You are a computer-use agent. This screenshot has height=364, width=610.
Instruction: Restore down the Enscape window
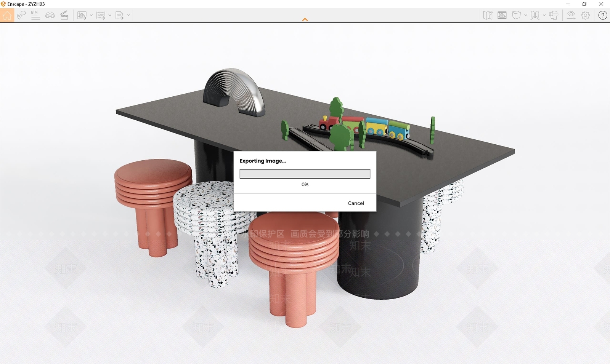(x=584, y=4)
